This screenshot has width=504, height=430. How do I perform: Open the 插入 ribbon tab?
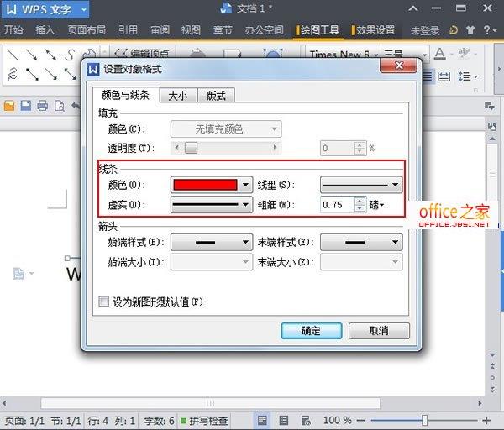[x=45, y=30]
